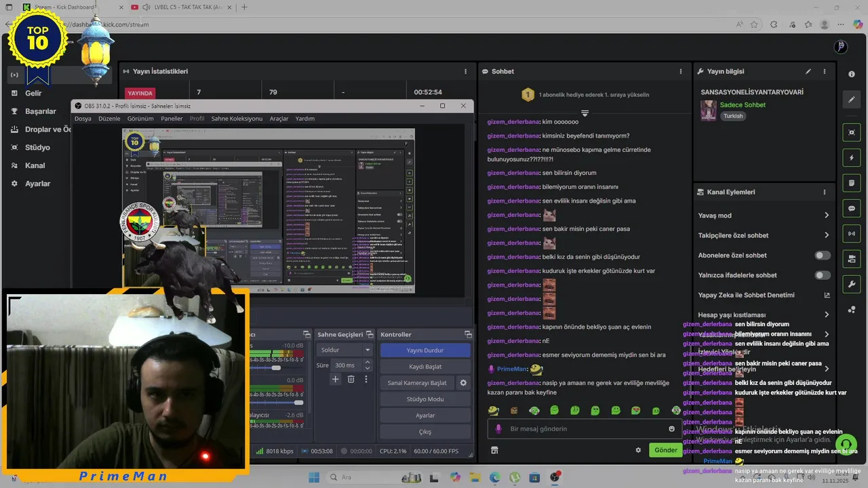
Task: Send chat message with Gönder button
Action: (x=665, y=450)
